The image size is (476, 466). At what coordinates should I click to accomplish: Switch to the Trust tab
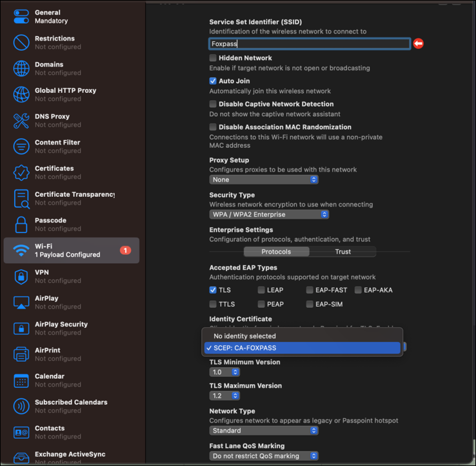342,252
